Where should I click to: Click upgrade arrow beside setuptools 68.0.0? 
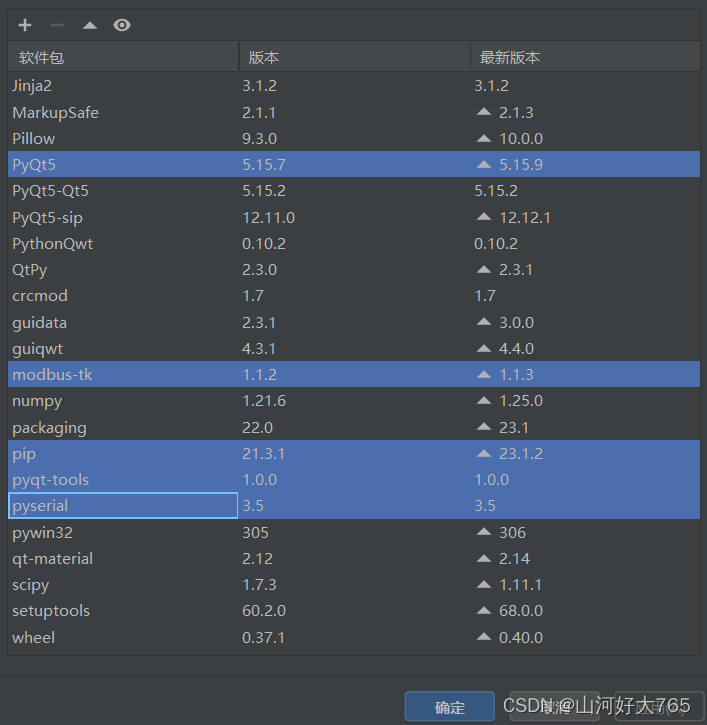point(484,610)
